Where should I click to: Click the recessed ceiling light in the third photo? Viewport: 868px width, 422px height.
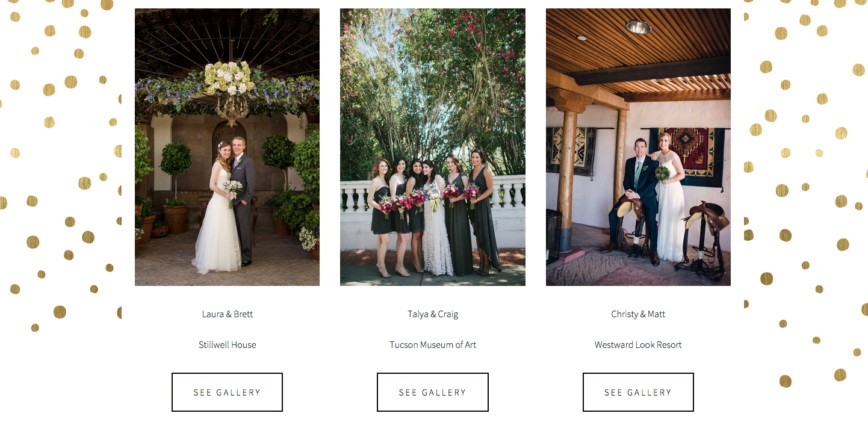(x=638, y=27)
